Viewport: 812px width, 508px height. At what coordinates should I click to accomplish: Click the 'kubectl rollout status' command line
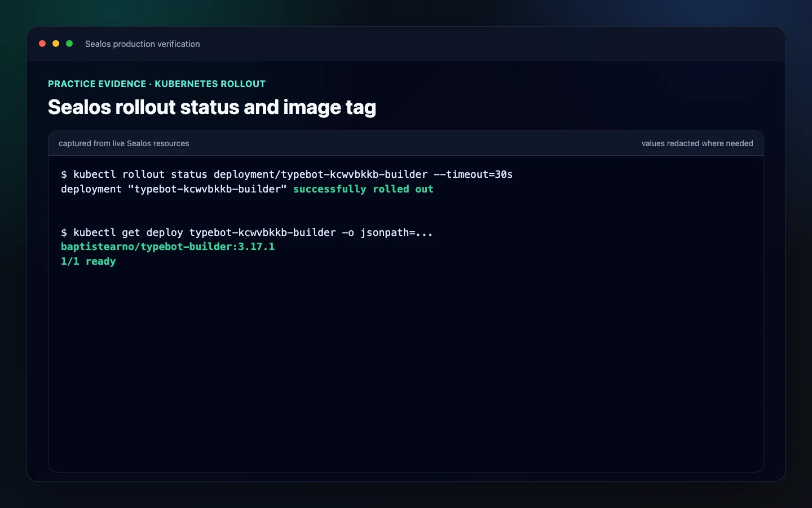pyautogui.click(x=287, y=174)
